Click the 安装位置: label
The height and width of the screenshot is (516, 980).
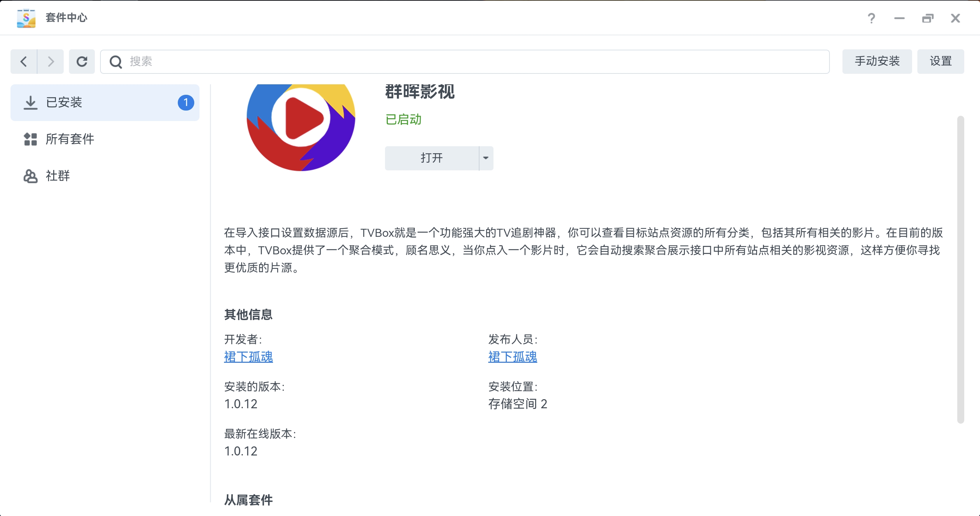click(513, 387)
